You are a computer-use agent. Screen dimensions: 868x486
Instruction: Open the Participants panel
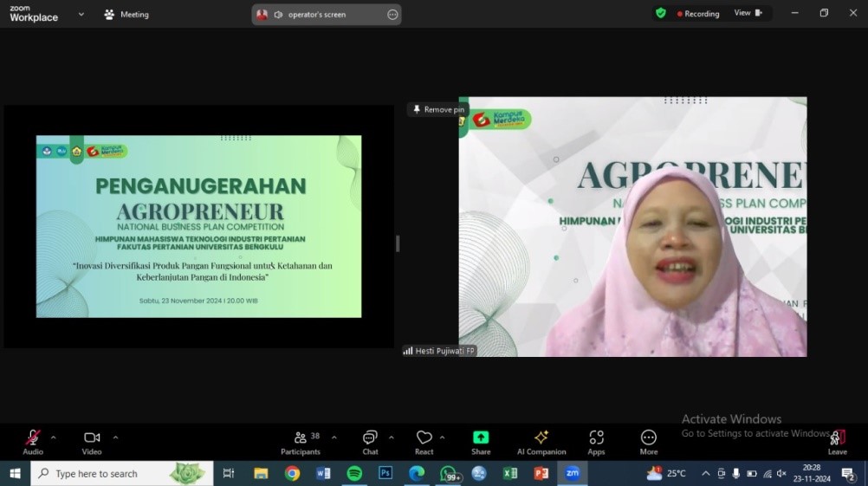pyautogui.click(x=301, y=443)
